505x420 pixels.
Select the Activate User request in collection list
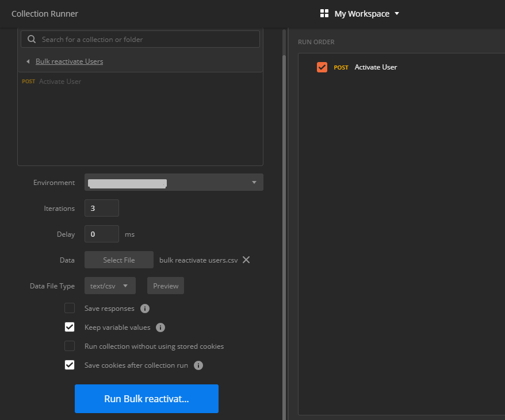click(60, 82)
